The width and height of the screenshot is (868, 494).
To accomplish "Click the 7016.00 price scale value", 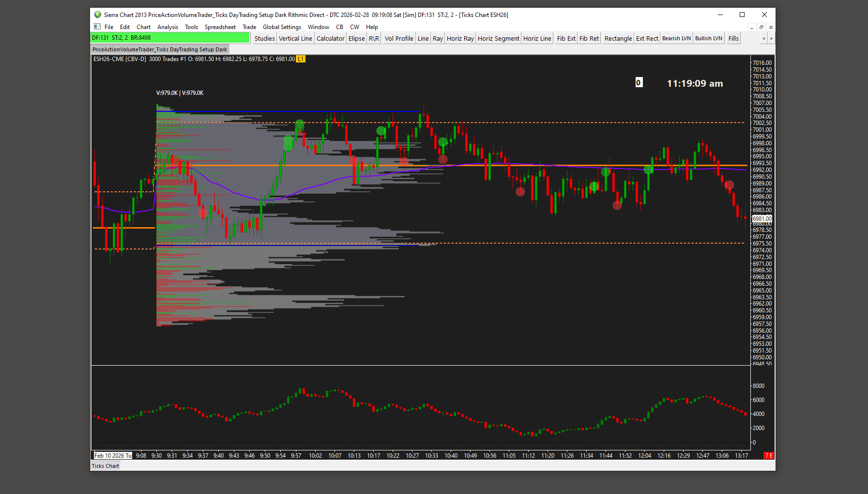I will 762,63.
